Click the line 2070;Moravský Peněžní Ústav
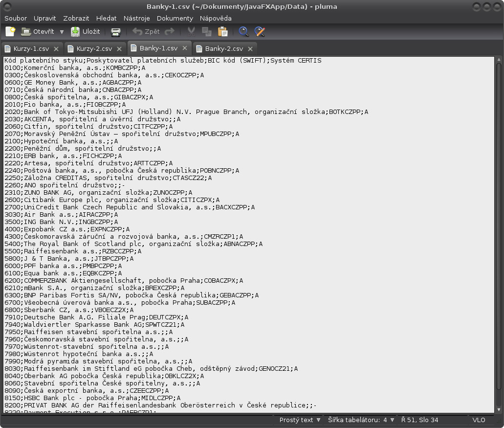Viewport: 504px width, 428px height. (x=122, y=134)
